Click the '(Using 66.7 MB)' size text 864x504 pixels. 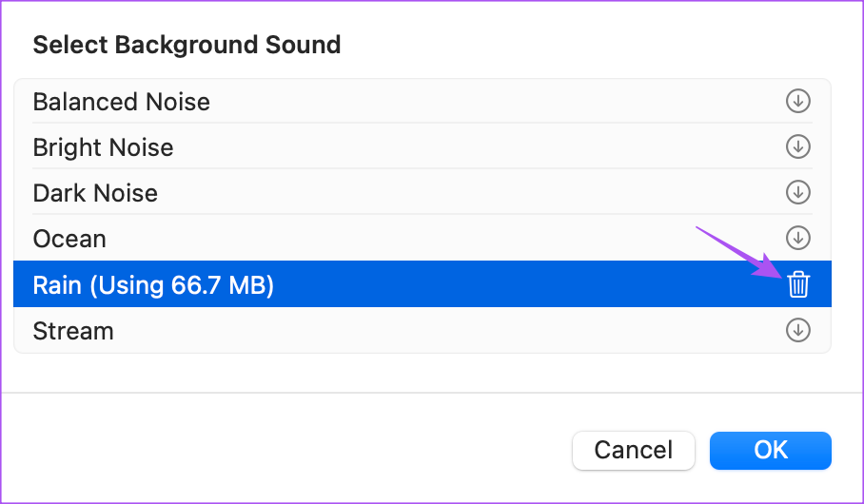(182, 284)
